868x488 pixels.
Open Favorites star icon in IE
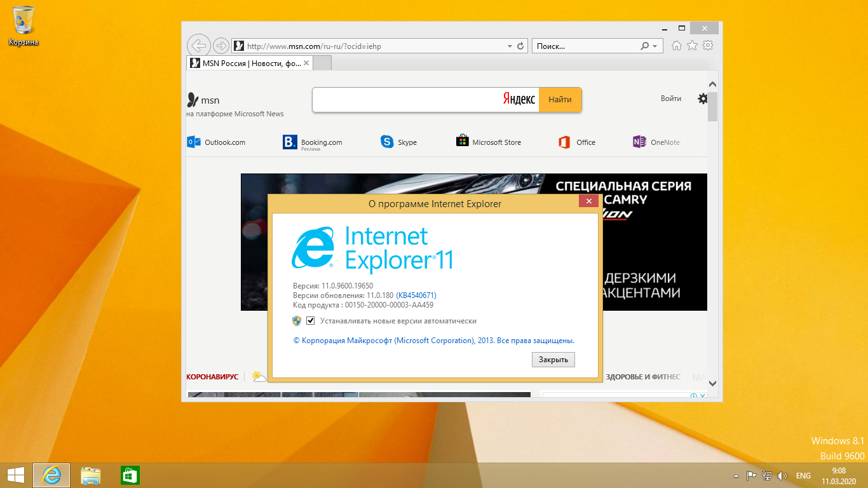(693, 45)
